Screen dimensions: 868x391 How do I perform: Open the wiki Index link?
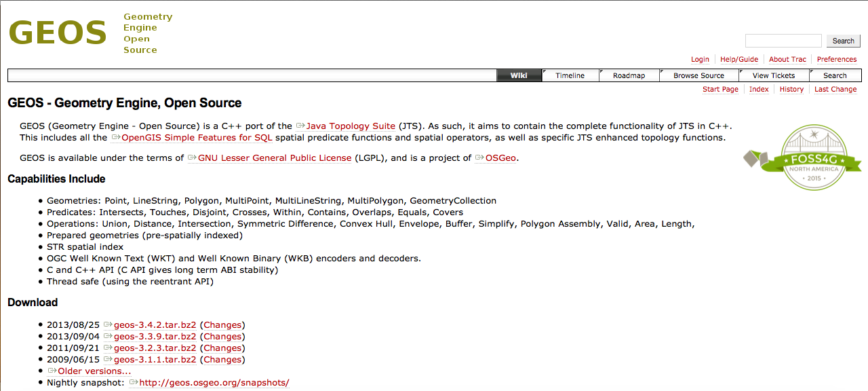pos(759,90)
